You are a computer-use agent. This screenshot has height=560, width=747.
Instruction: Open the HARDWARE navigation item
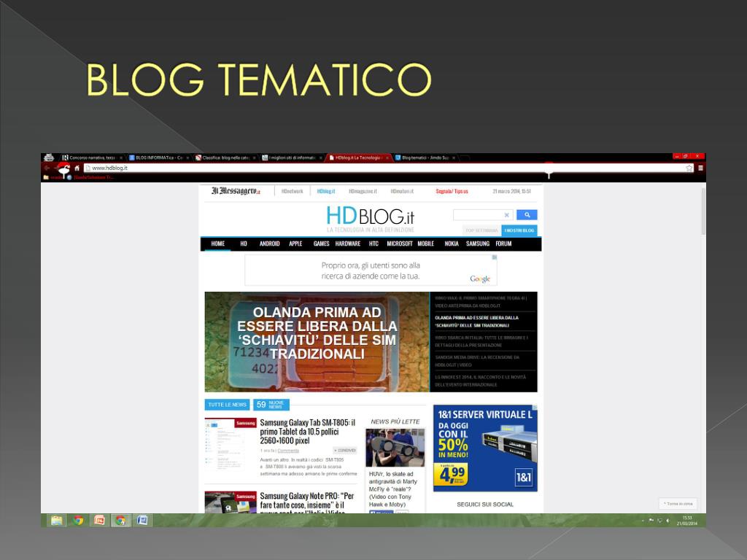(348, 244)
